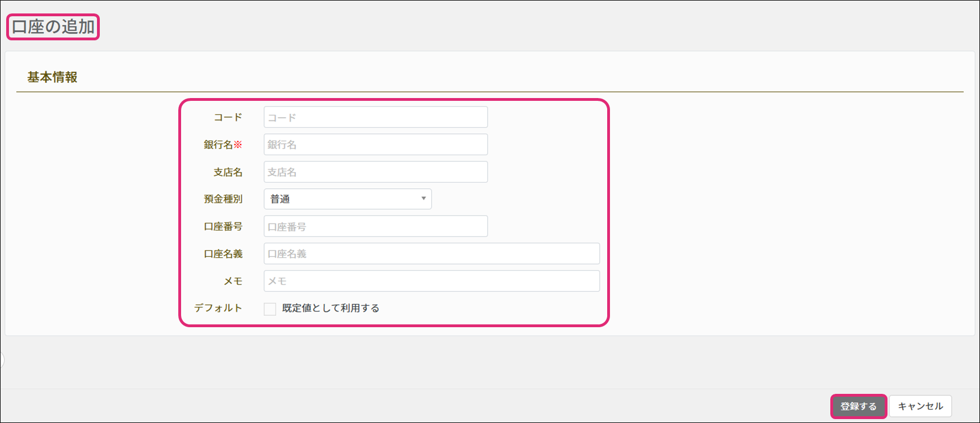980x423 pixels.
Task: Click the red ※ required mark
Action: tap(238, 145)
